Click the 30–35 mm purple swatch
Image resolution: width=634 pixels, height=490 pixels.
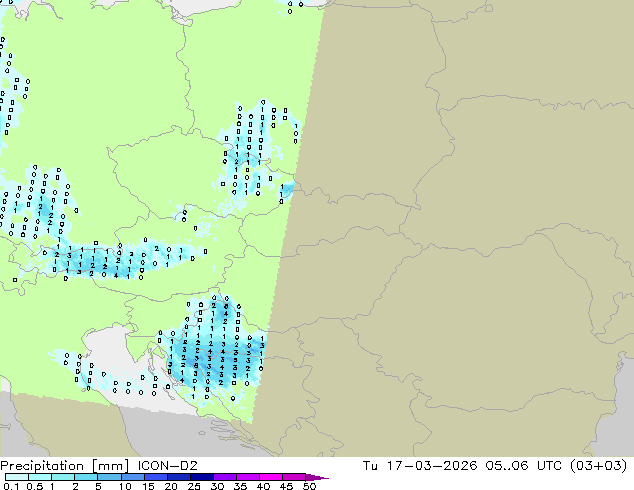(x=224, y=477)
